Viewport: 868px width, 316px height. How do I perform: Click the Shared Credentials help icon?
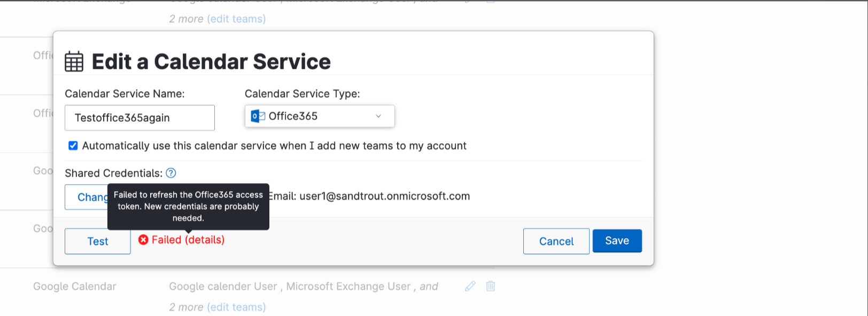[171, 173]
